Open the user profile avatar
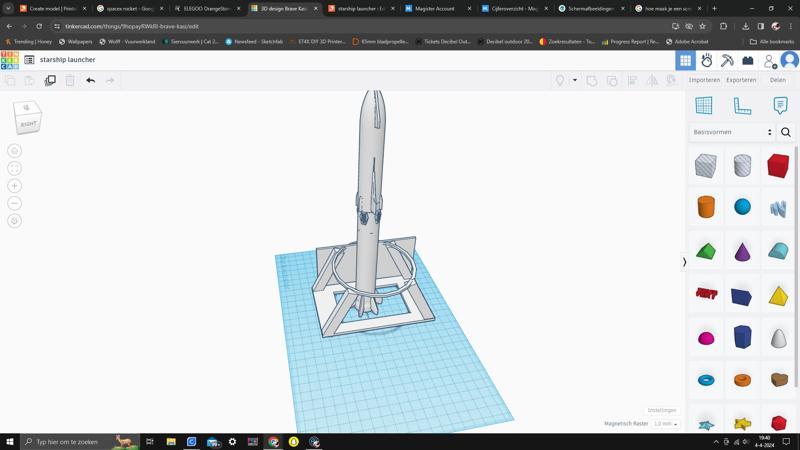800x450 pixels. click(x=790, y=60)
